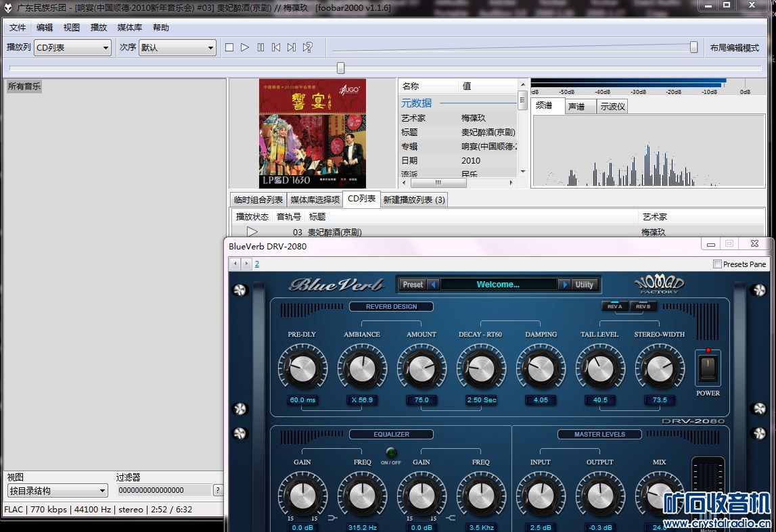Viewport: 776px width, 532px height.
Task: Click the 音轨号 column header
Action: 288,216
